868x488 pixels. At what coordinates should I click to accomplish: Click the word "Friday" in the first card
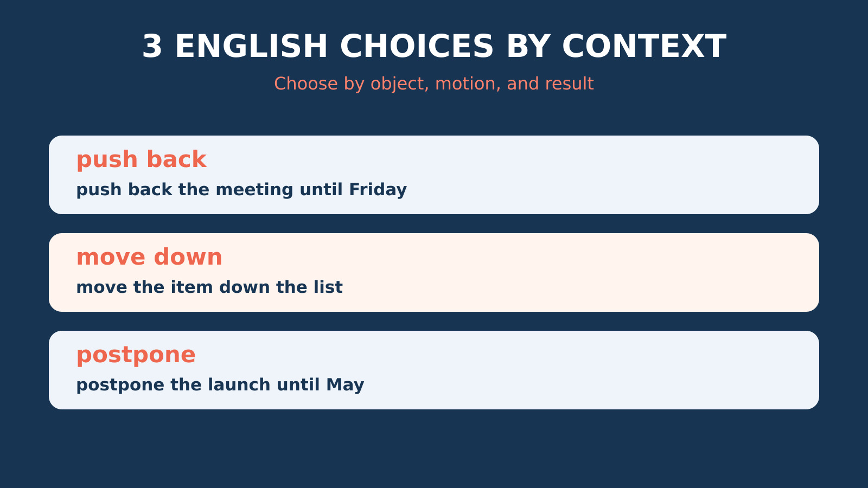point(378,190)
